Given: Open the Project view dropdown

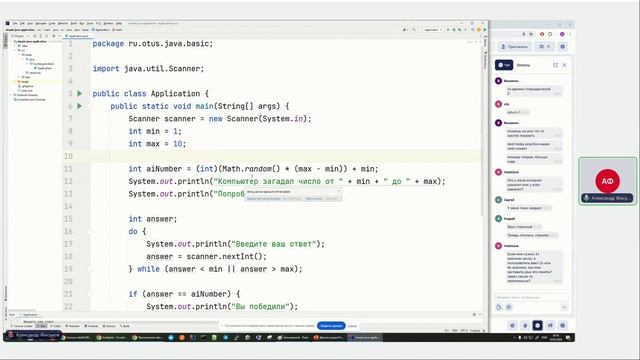Looking at the screenshot, I should tap(19, 36).
